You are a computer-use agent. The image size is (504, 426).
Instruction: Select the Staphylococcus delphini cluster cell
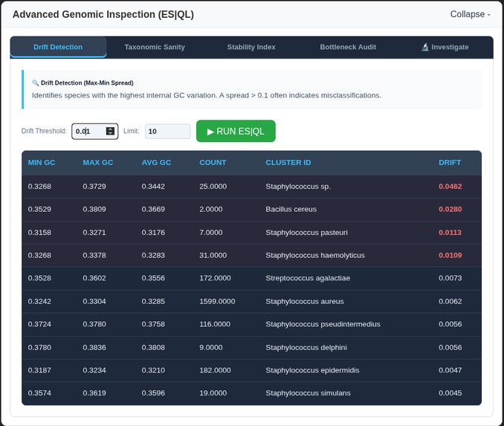(x=306, y=347)
